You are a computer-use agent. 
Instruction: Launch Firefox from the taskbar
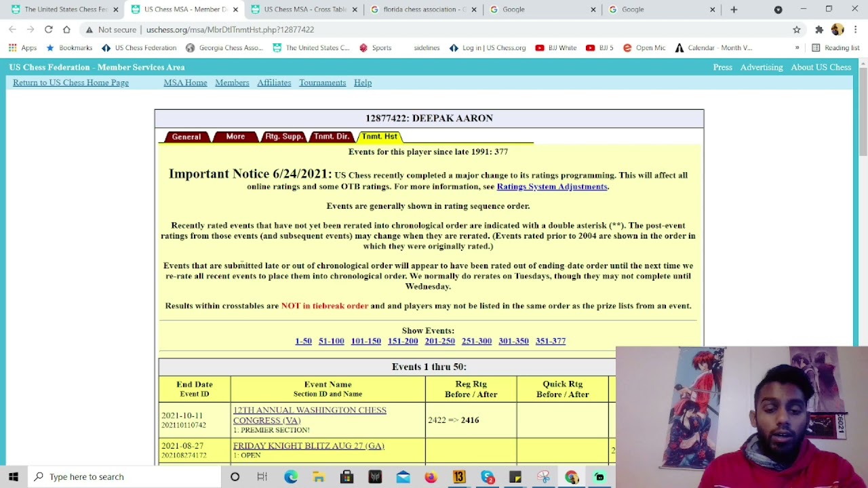(x=431, y=476)
